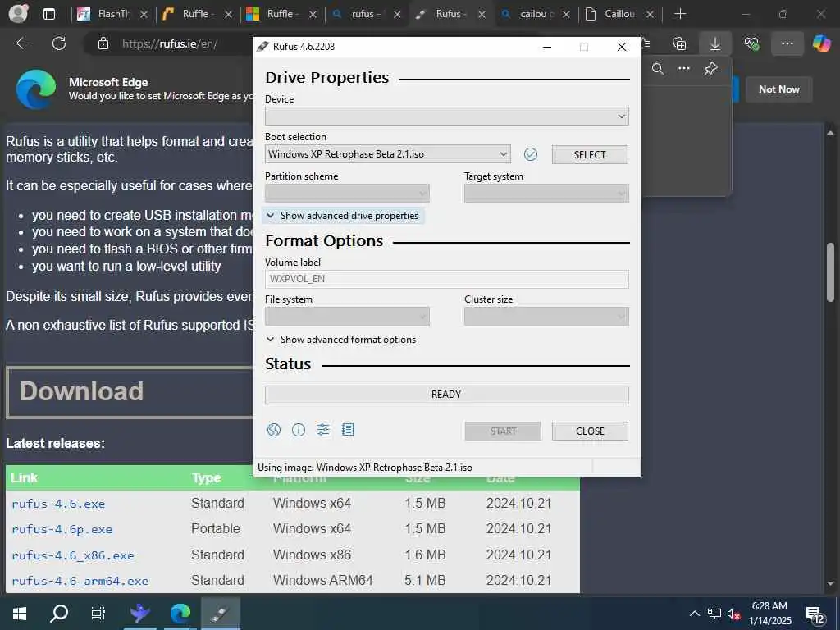Click the web page vertical scrollbar thumb

point(830,272)
